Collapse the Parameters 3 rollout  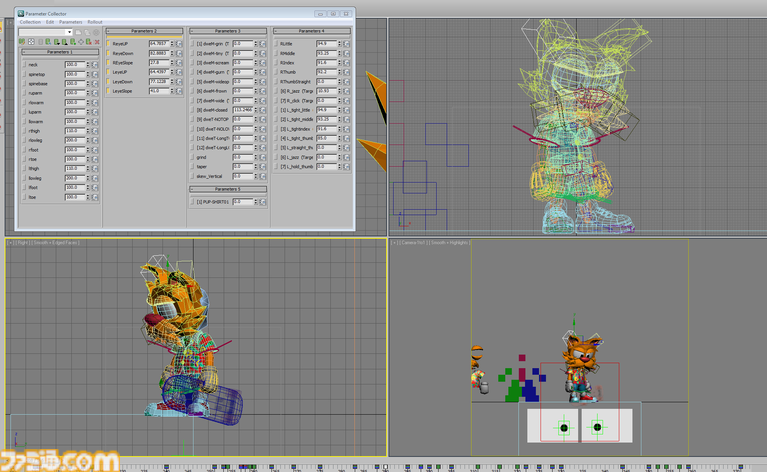[228, 31]
